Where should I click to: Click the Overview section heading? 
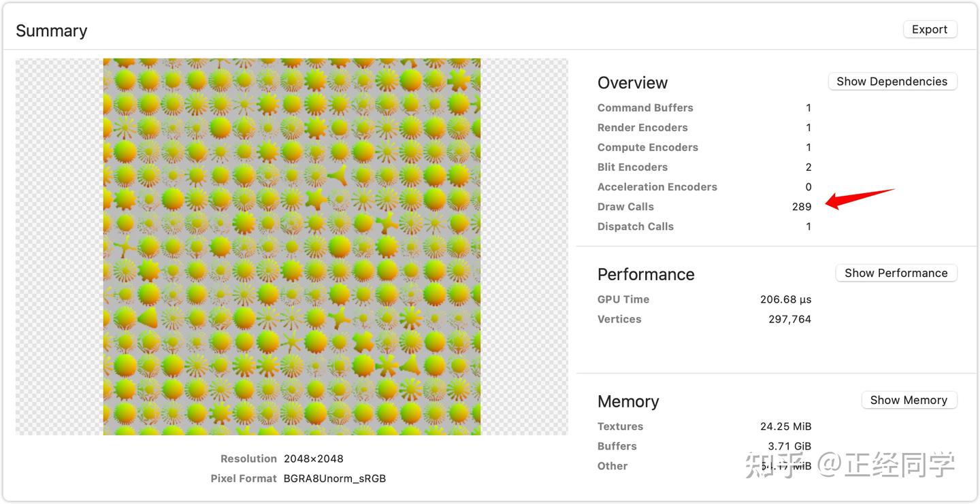pos(632,83)
